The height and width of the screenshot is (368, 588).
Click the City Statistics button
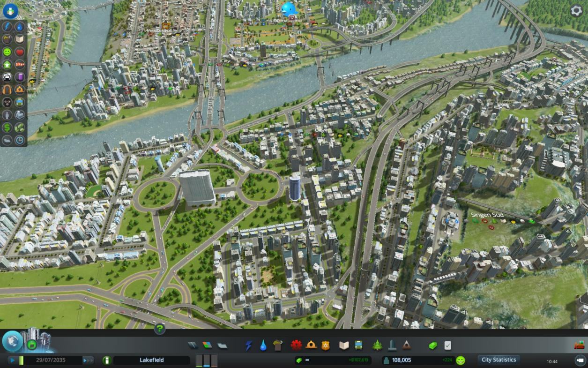pos(499,360)
